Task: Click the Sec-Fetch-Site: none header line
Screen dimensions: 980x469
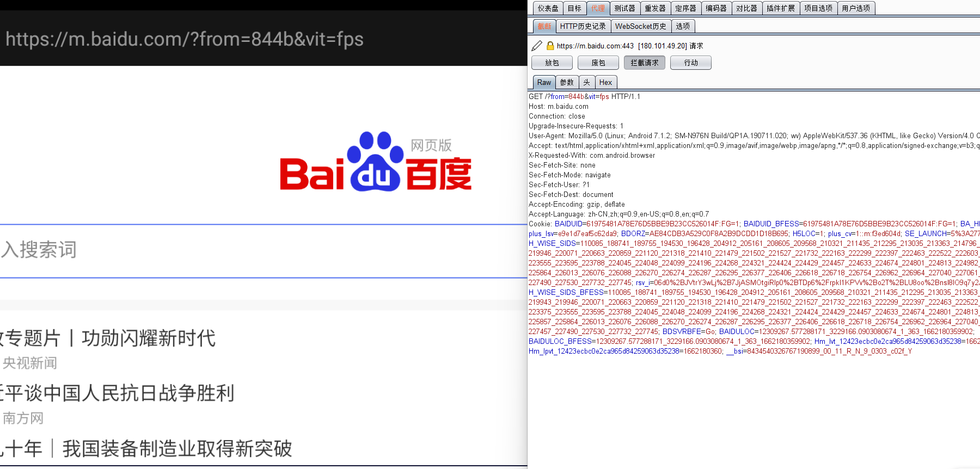Action: (x=562, y=165)
